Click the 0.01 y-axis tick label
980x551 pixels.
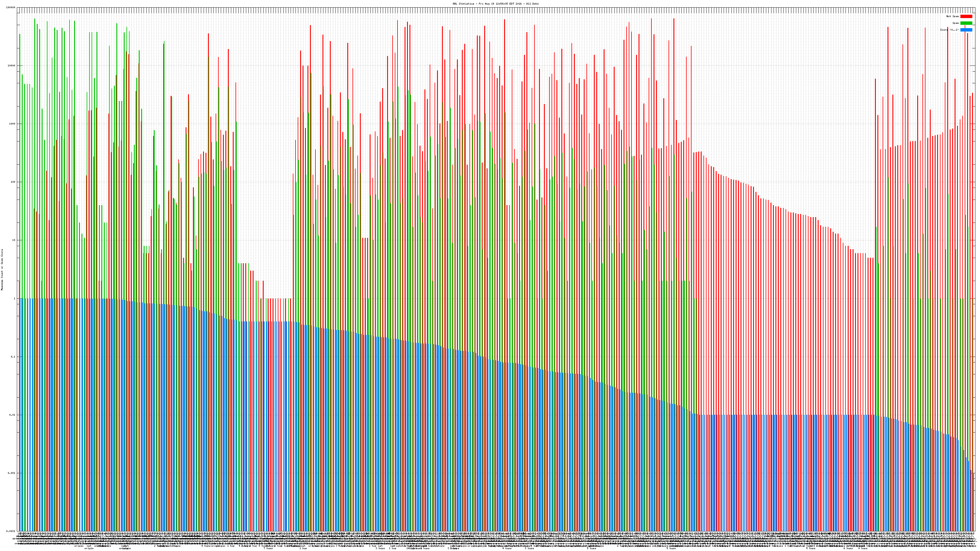13,415
